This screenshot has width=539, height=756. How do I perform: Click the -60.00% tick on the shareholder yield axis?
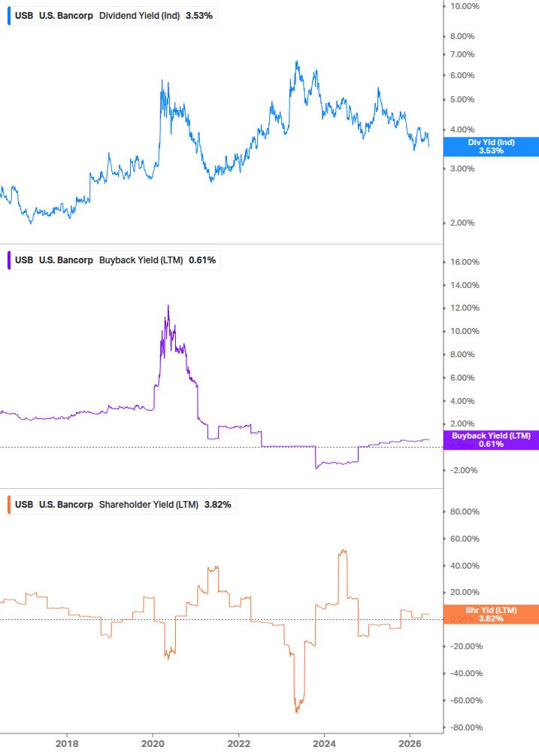(466, 700)
